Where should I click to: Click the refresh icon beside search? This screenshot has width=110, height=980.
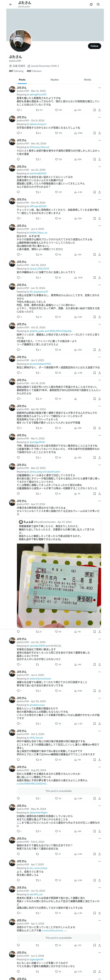click(x=91, y=5)
